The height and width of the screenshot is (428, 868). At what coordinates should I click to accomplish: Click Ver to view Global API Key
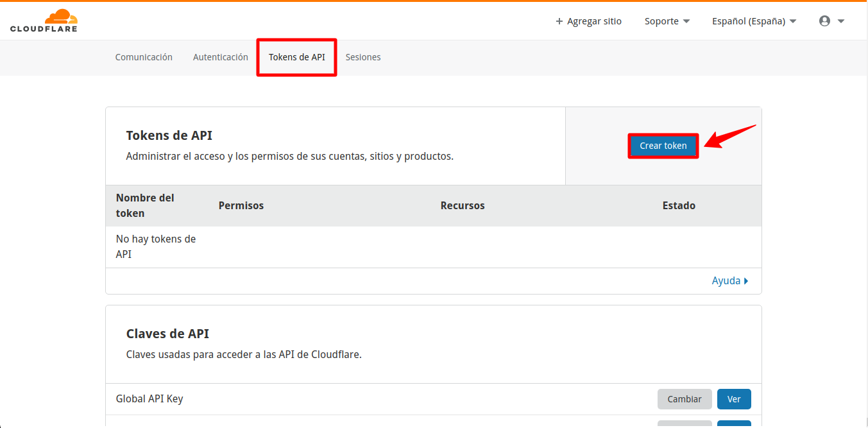click(733, 399)
